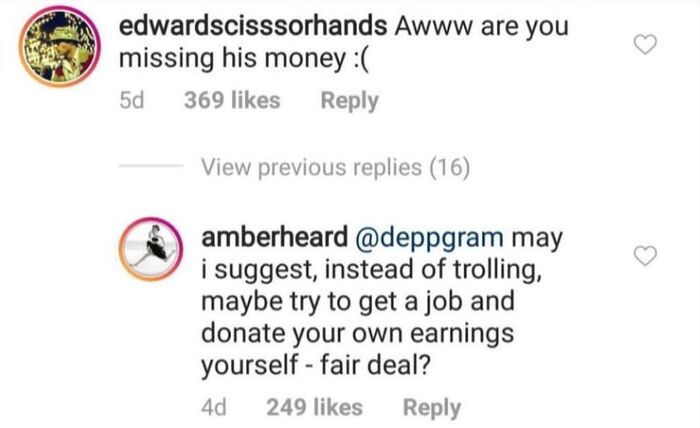Select the 'missing his money :(' text
Viewport: 700px width, 428px height.
(244, 59)
